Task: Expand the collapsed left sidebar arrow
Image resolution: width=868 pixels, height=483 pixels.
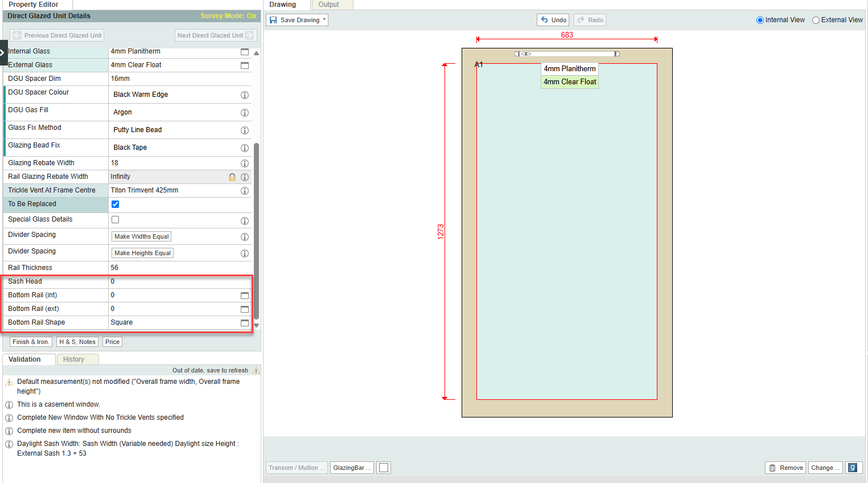Action: (3, 52)
